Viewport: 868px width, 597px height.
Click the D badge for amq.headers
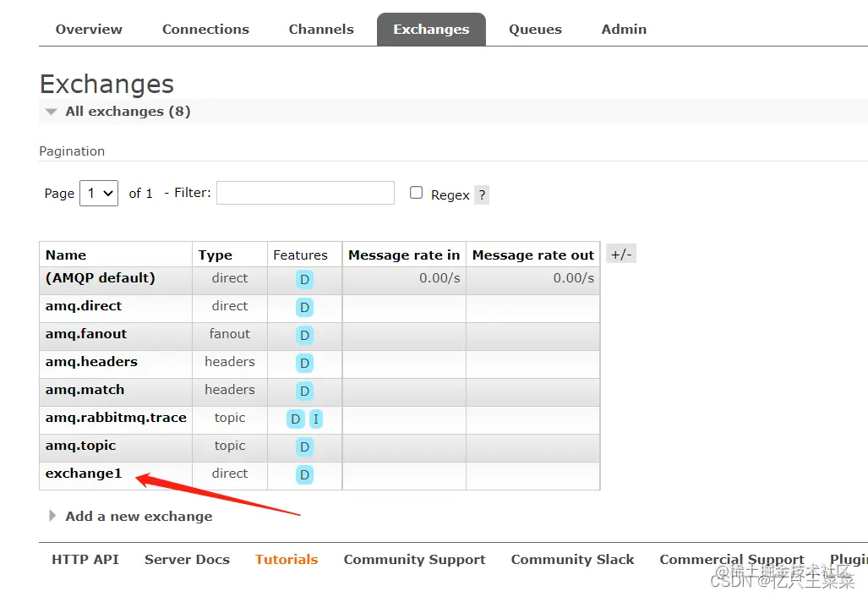pyautogui.click(x=304, y=363)
